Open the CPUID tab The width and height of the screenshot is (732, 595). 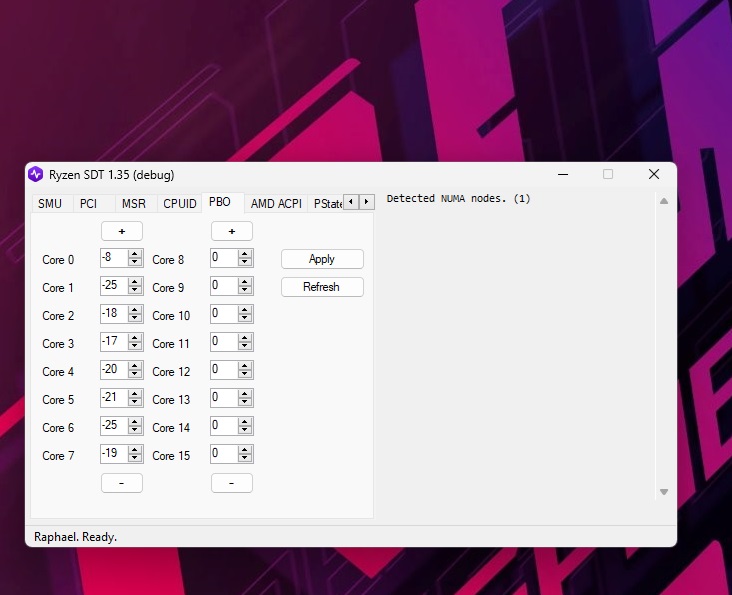tap(180, 204)
